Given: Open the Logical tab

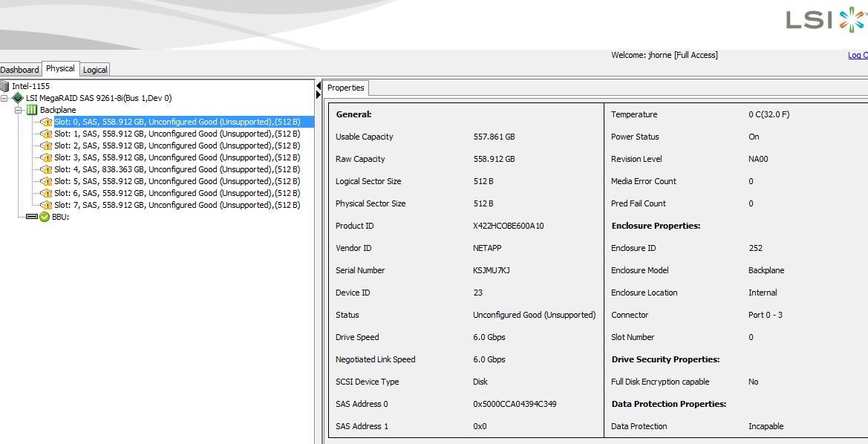Looking at the screenshot, I should pos(95,70).
